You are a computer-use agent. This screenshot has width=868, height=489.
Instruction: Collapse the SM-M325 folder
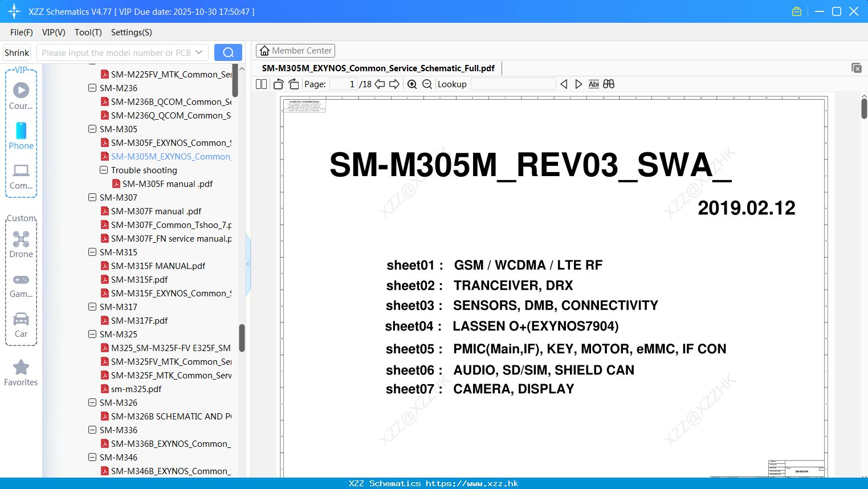pos(92,334)
